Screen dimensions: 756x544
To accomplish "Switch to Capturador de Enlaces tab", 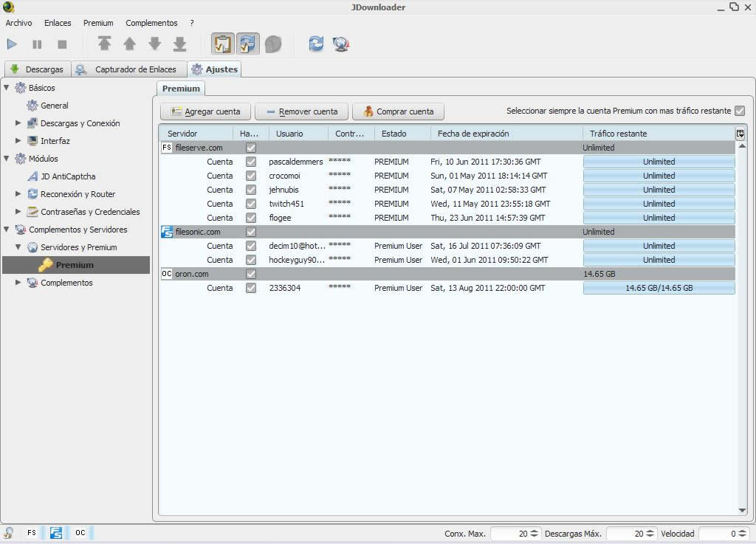I will point(130,69).
